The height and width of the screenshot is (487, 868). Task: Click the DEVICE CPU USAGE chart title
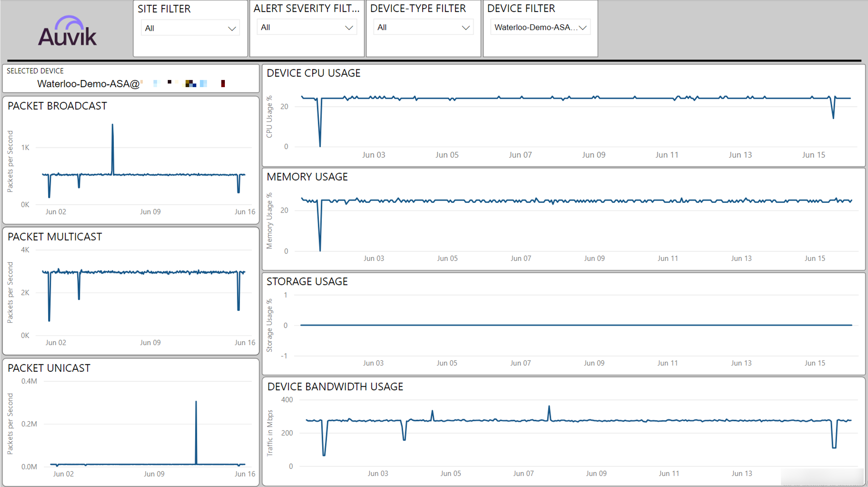click(313, 73)
